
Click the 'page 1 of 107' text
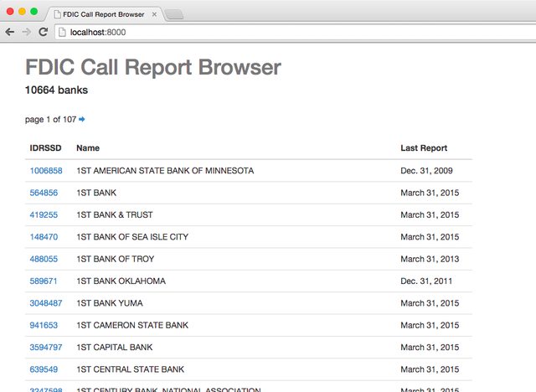pyautogui.click(x=50, y=119)
